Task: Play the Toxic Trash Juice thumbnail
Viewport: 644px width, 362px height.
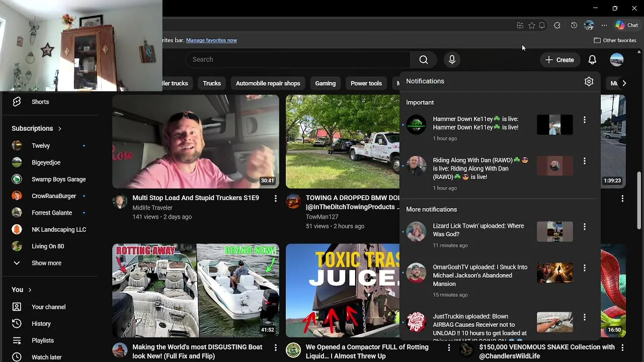Action: click(x=343, y=291)
